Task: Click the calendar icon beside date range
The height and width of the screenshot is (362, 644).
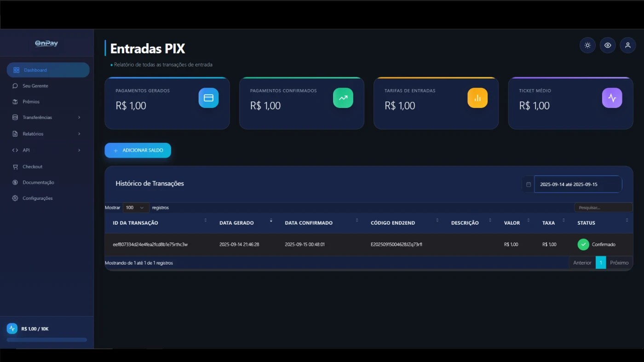Action: pyautogui.click(x=529, y=184)
